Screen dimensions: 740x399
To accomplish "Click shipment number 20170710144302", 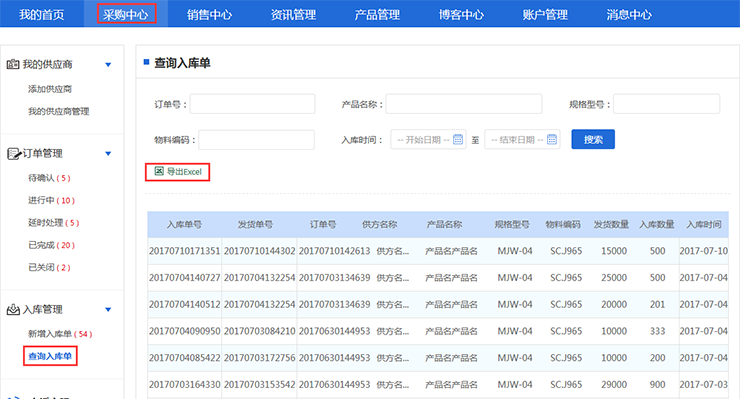I will pos(260,251).
